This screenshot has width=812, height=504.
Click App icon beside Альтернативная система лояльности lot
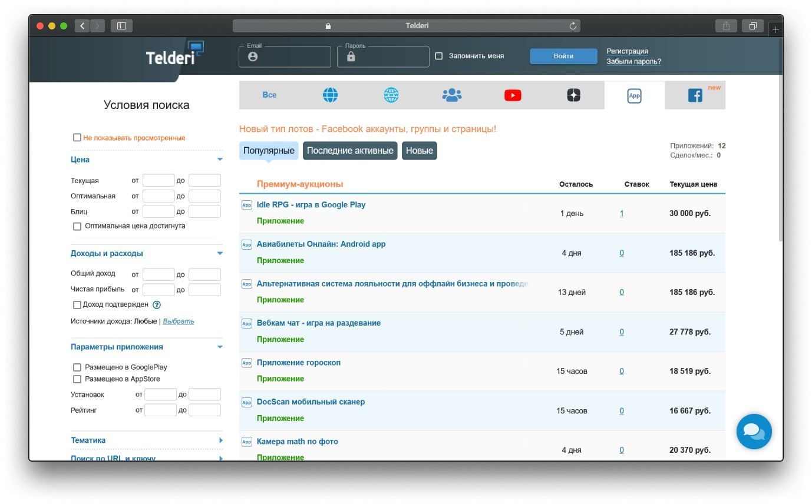coord(247,284)
